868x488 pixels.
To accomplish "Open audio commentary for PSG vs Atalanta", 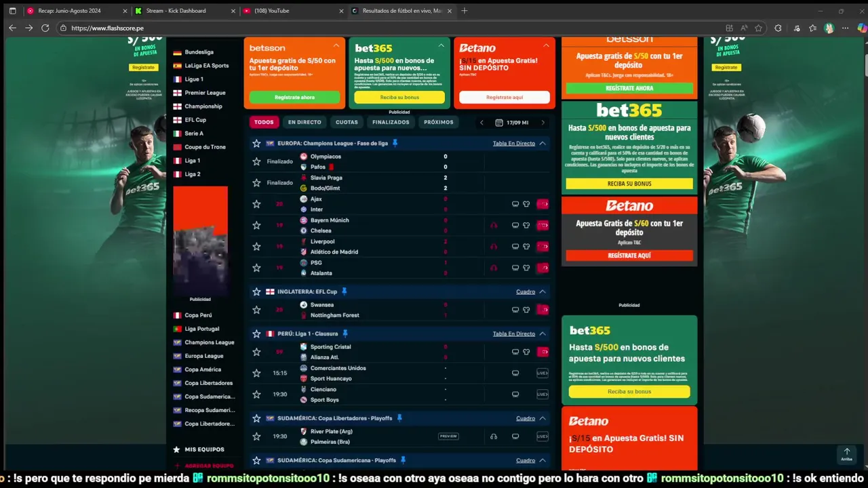I will 494,268.
